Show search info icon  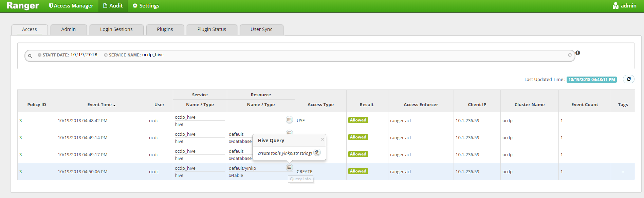click(578, 53)
